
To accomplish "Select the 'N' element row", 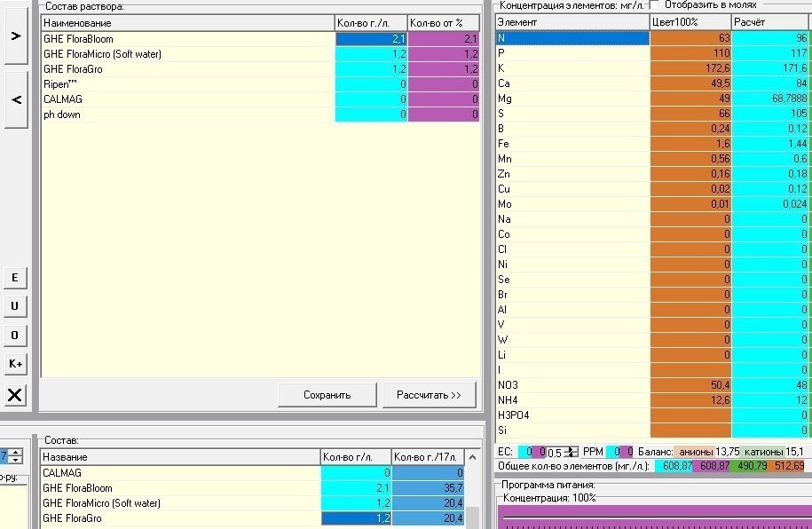I will coord(653,38).
